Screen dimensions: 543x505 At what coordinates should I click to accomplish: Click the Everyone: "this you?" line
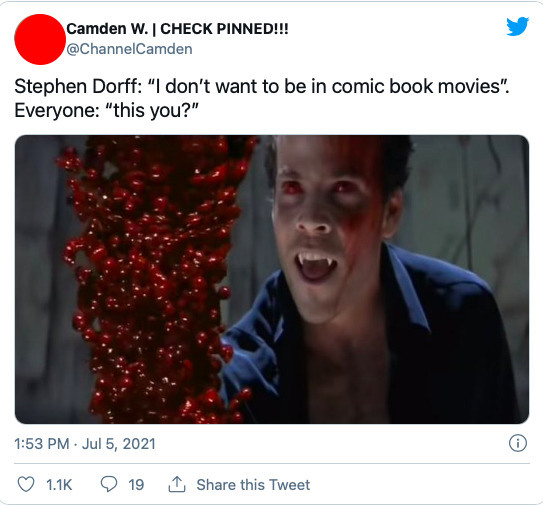[x=106, y=111]
